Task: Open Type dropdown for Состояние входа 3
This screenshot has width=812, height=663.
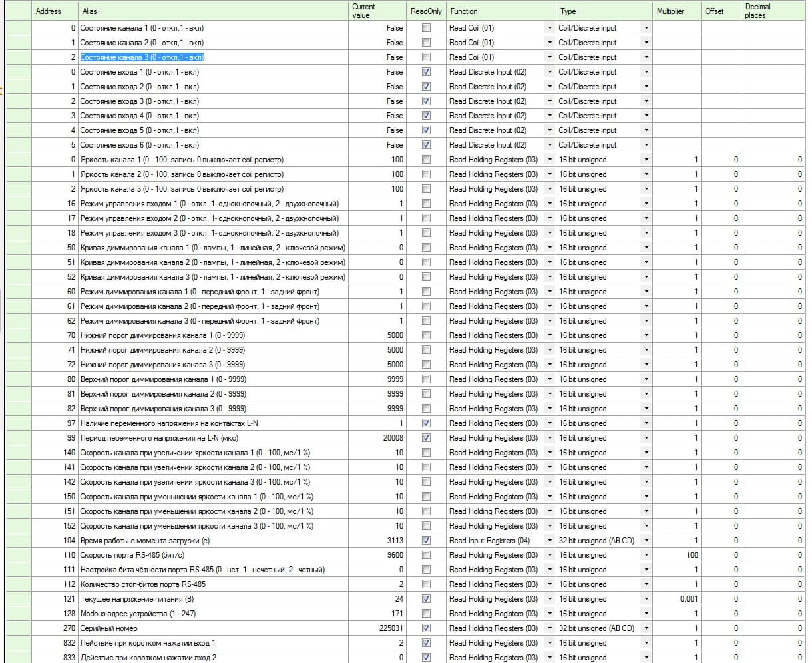Action: (646, 101)
